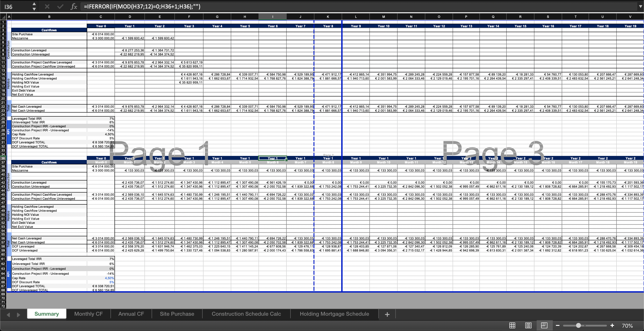644x331 pixels.
Task: Open the Site Purchase sheet tab
Action: tap(177, 314)
